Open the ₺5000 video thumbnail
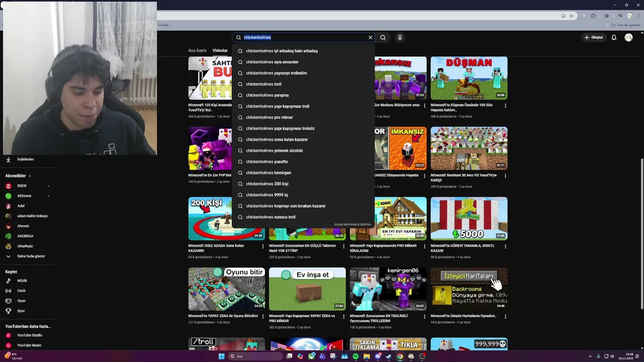This screenshot has width=644, height=362. point(469,219)
